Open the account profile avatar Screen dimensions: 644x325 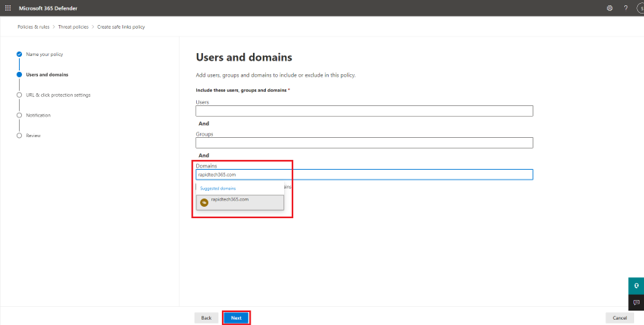click(640, 8)
